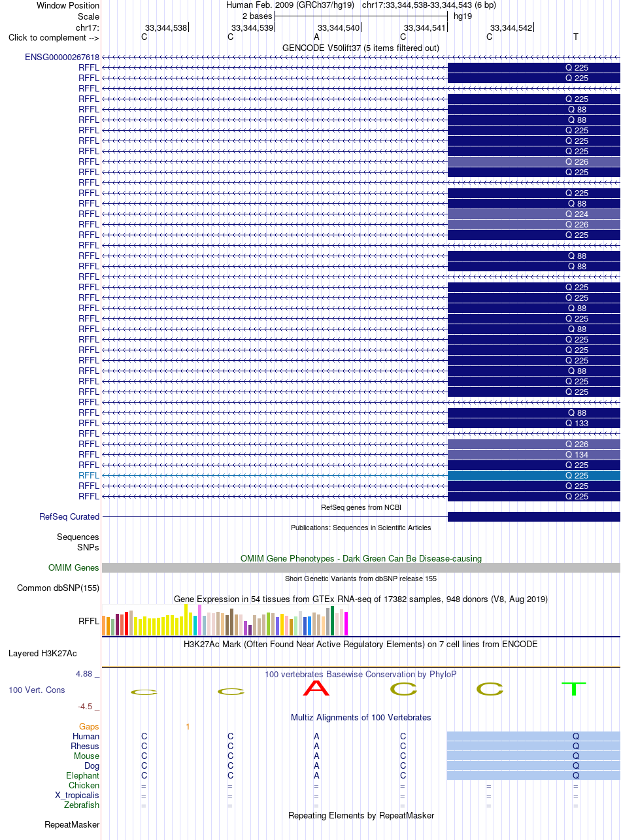The image size is (621, 840).
Task: Click the Basewise Conservation by PhyloP title
Action: pyautogui.click(x=361, y=674)
